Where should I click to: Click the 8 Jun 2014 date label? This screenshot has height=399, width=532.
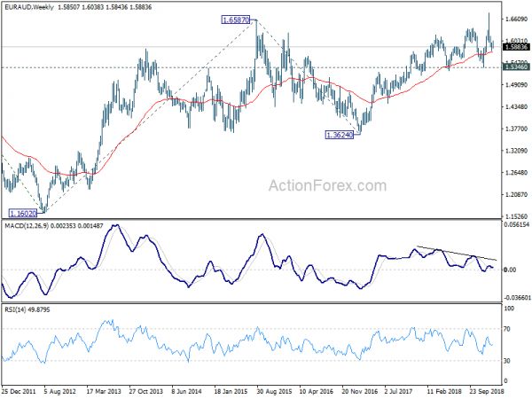pyautogui.click(x=186, y=392)
